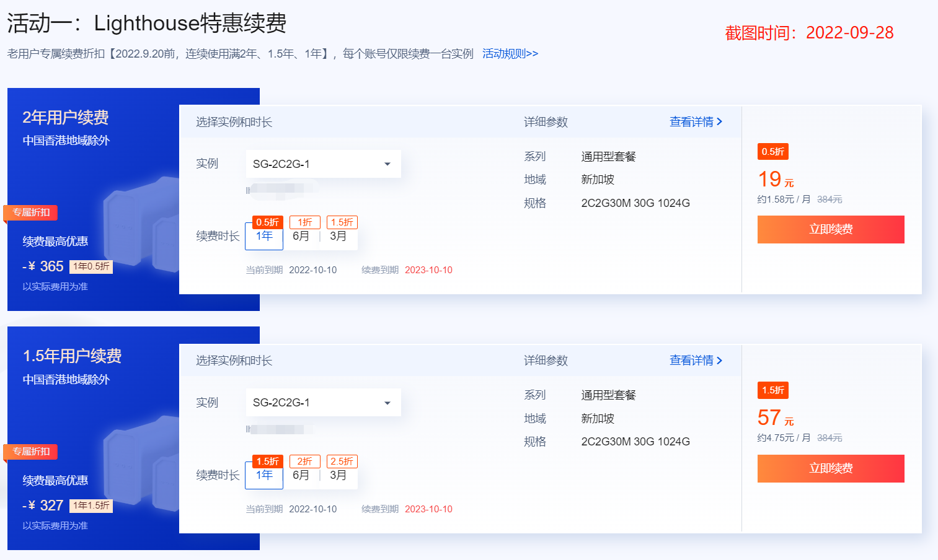Click 1.5折 tag above 3月 in first card
The image size is (938, 560).
pos(342,222)
